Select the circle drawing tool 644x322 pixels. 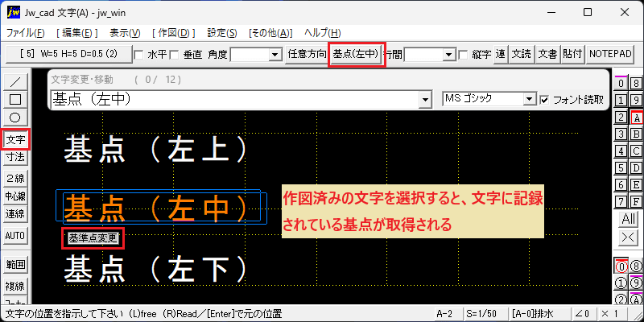(15, 118)
